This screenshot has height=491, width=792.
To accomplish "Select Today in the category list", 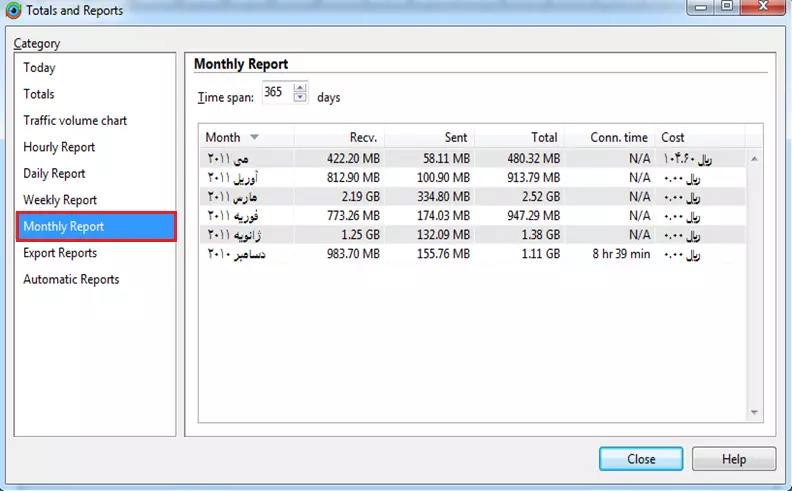I will pyautogui.click(x=40, y=68).
